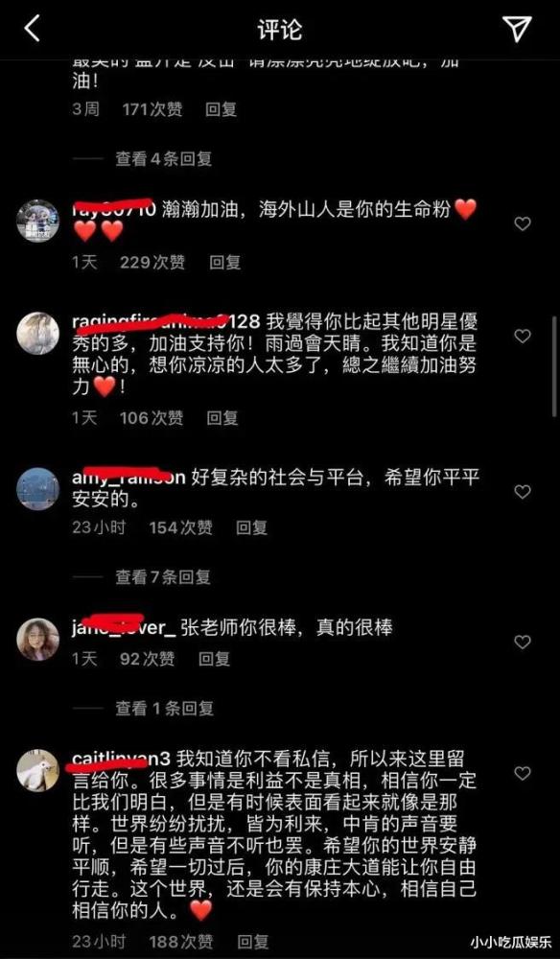This screenshot has height=959, width=560.
Task: Open ragingfire user's profile avatar
Action: point(38,334)
